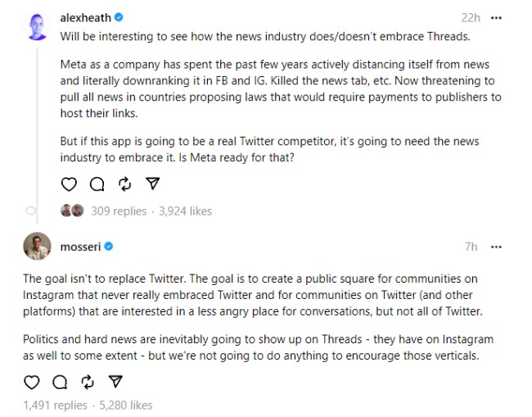Image resolution: width=532 pixels, height=417 pixels.
Task: Open mosseri's profile from username
Action: (80, 247)
